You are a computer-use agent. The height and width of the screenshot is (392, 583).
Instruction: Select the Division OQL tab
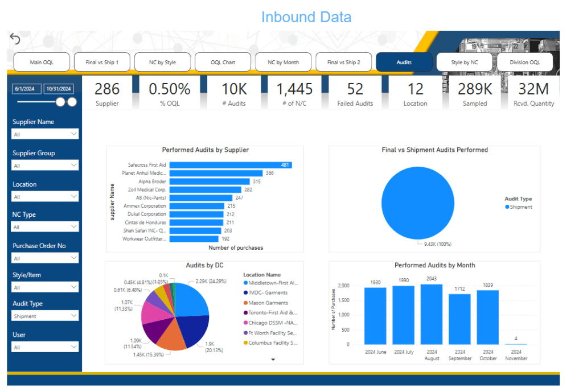[x=524, y=62]
